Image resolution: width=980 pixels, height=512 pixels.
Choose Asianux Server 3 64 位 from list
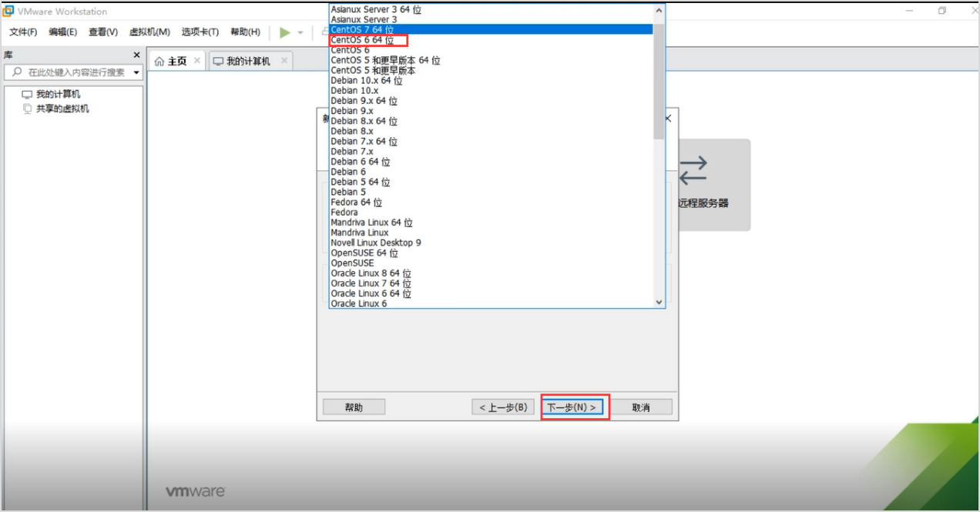tap(491, 9)
